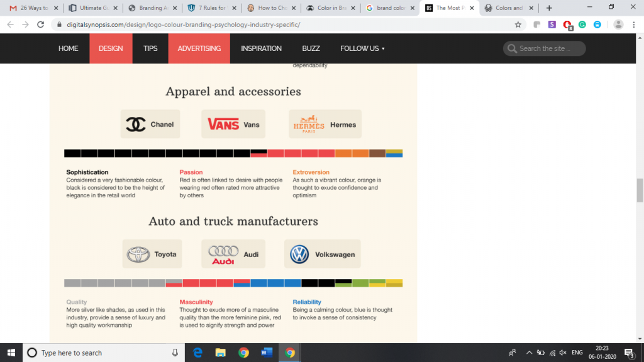The width and height of the screenshot is (644, 362).
Task: Focus the 'Search the site' field
Action: [544, 48]
